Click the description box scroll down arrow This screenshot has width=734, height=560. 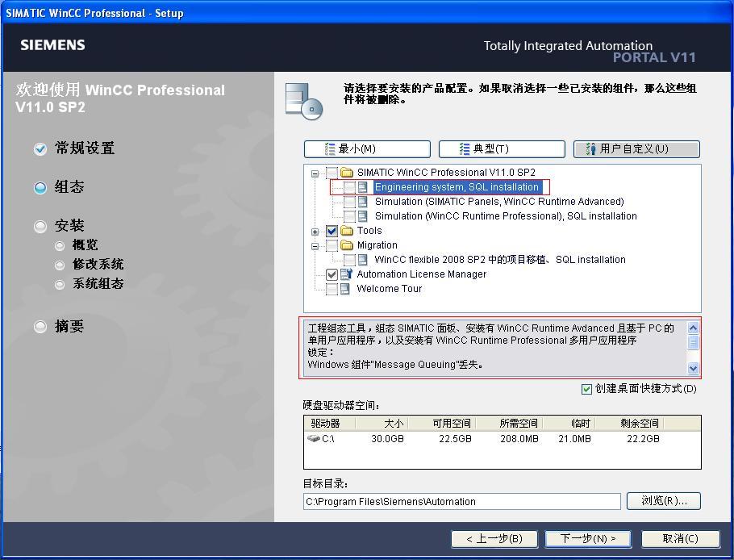(x=694, y=368)
